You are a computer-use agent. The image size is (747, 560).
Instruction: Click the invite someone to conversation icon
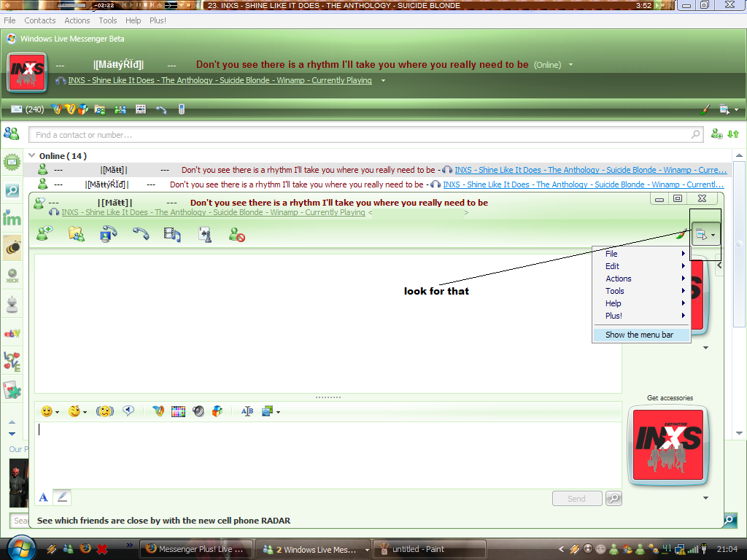44,234
